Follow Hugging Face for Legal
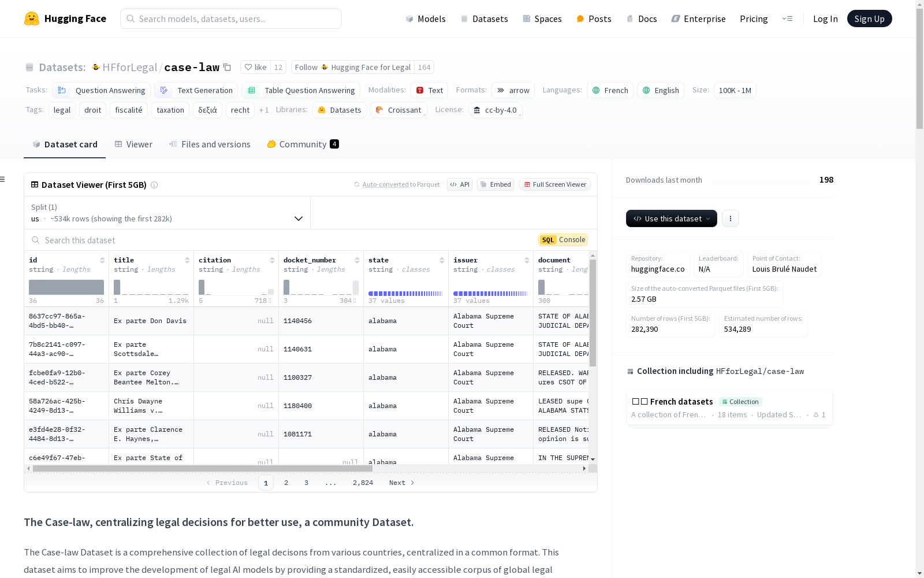Image resolution: width=924 pixels, height=578 pixels. click(x=353, y=67)
